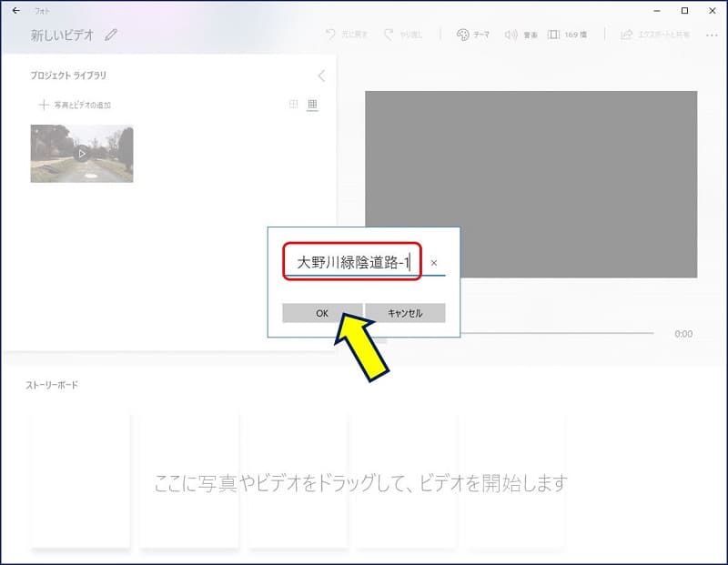Click the first empty storyboard slot
The image size is (728, 565).
coord(80,480)
